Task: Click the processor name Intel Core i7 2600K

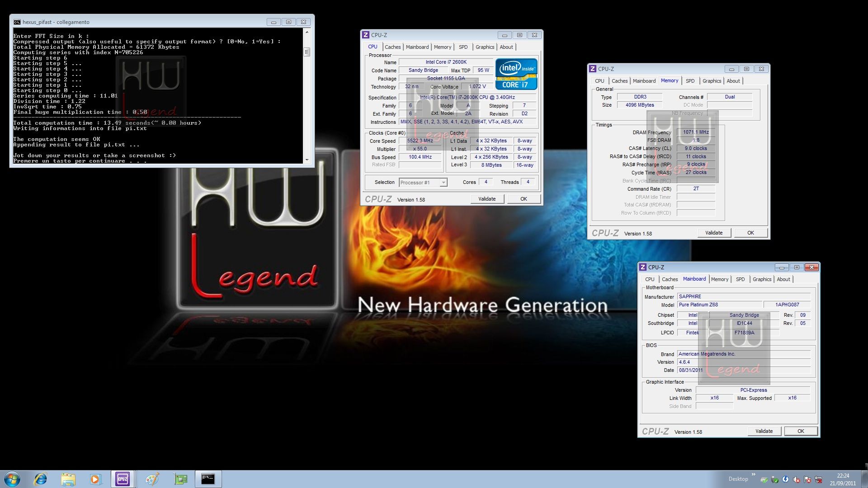Action: pos(446,62)
